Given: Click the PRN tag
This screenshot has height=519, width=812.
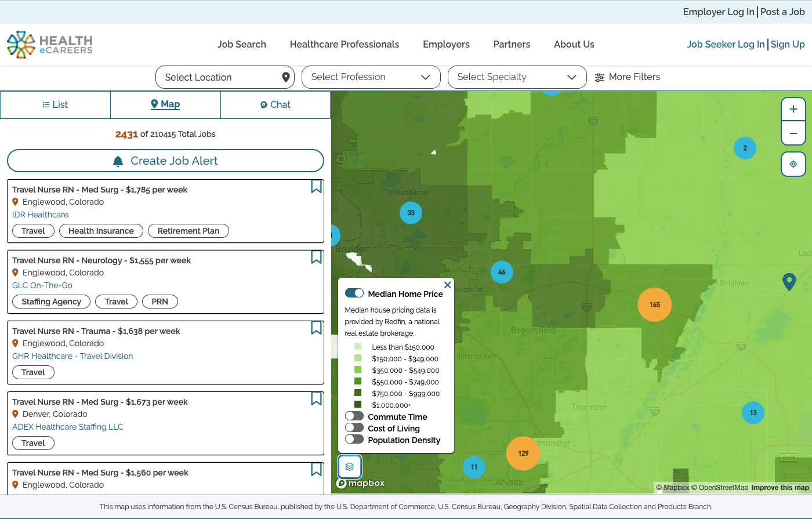Looking at the screenshot, I should pos(159,302).
